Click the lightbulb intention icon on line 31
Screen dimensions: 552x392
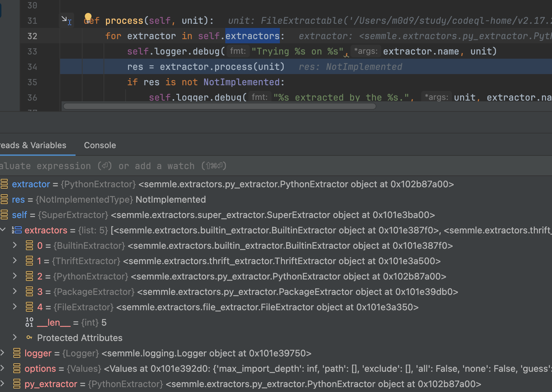(88, 17)
